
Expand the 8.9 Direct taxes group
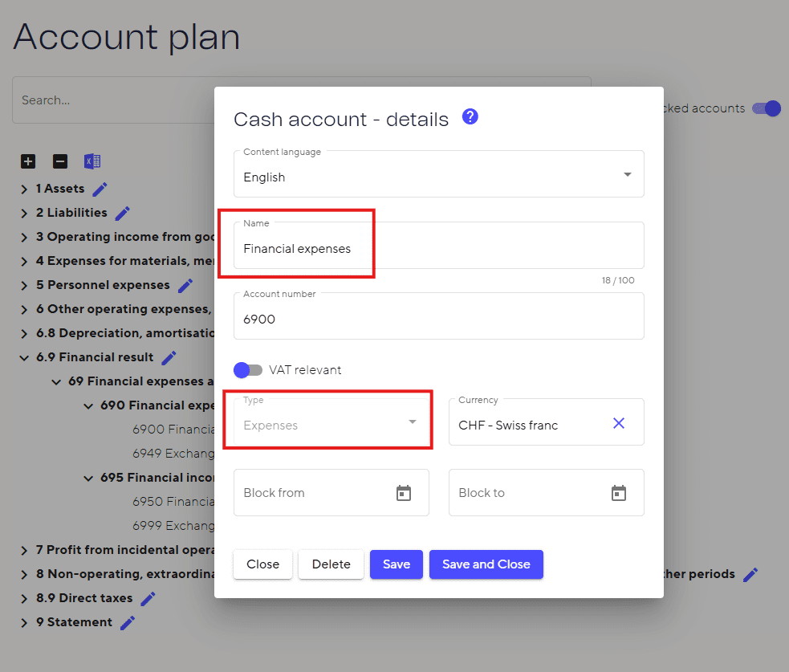coord(26,598)
